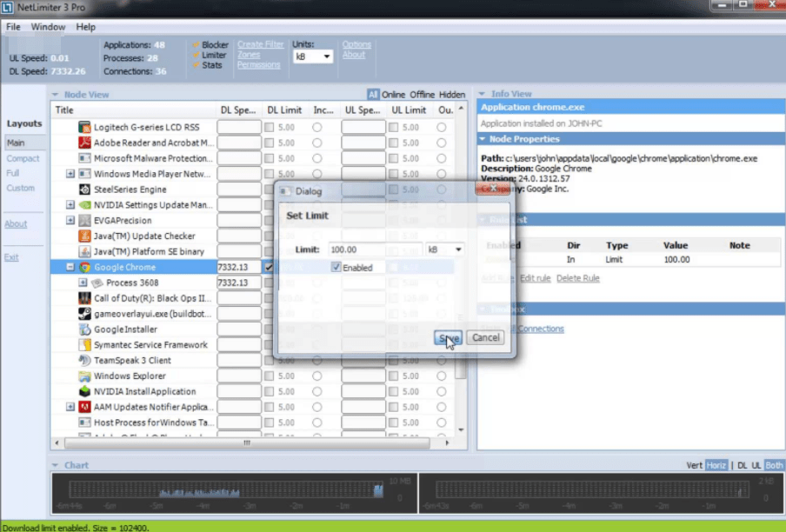Switch to the Online filter tab
Screen dimensions: 786x532
pos(393,95)
